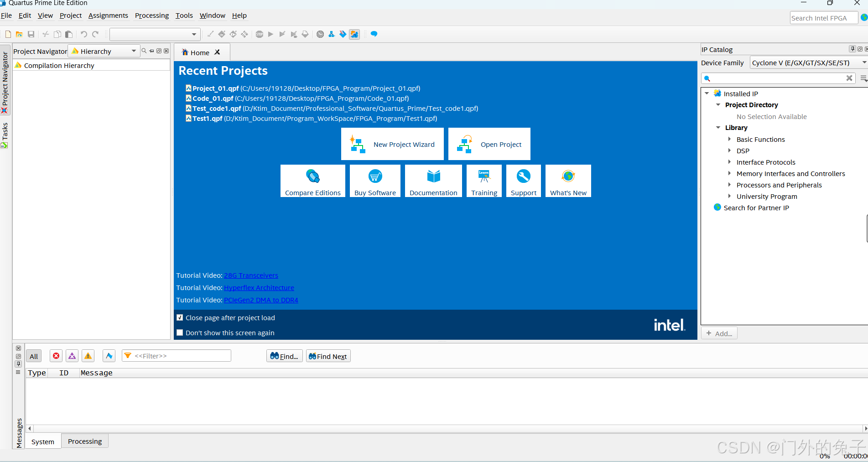This screenshot has width=868, height=462.
Task: Click the Save floppy disk icon
Action: 31,34
